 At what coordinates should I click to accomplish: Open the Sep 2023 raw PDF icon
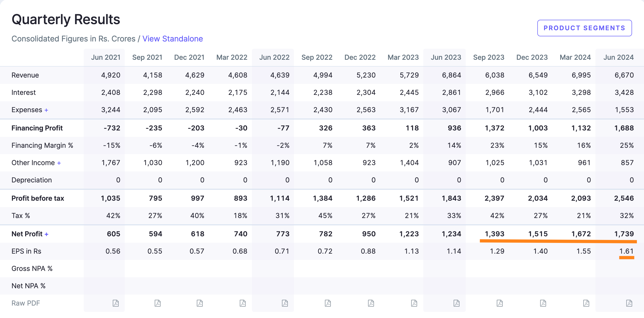tap(499, 303)
